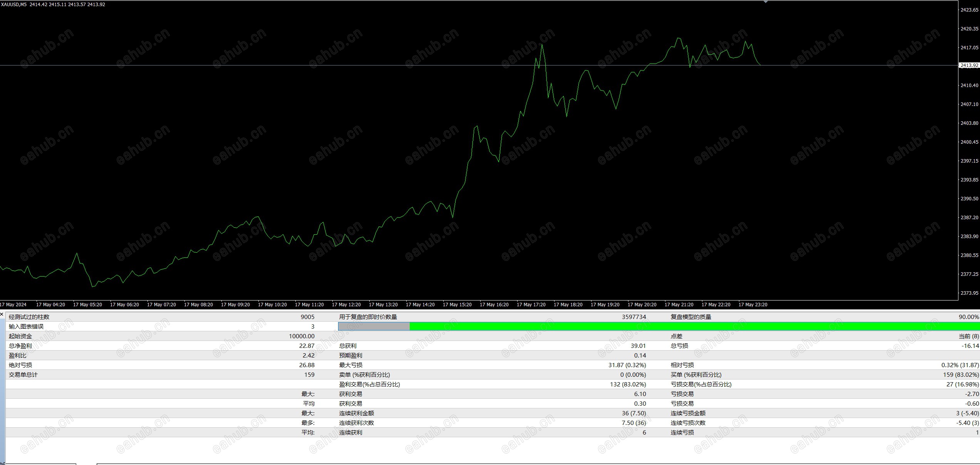The width and height of the screenshot is (980, 465).
Task: Click the 2373.95 price axis label
Action: point(969,293)
